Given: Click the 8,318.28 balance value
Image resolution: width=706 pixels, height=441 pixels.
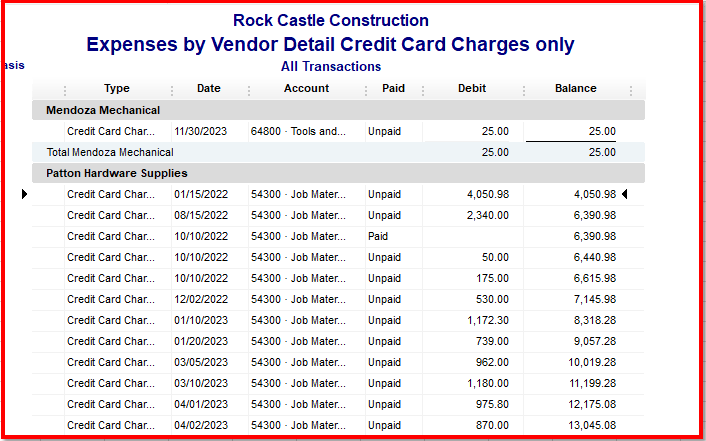Looking at the screenshot, I should click(594, 320).
